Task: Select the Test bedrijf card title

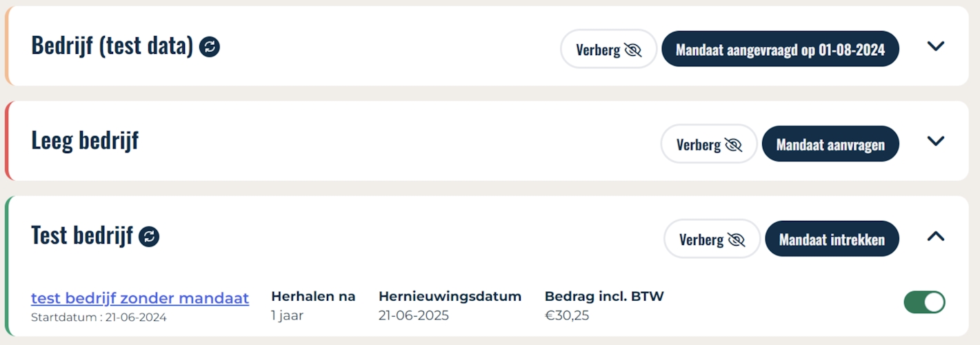Action: point(81,235)
